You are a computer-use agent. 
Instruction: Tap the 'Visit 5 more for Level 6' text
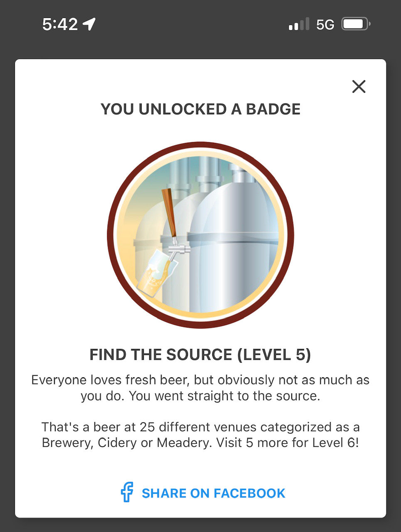click(x=302, y=443)
